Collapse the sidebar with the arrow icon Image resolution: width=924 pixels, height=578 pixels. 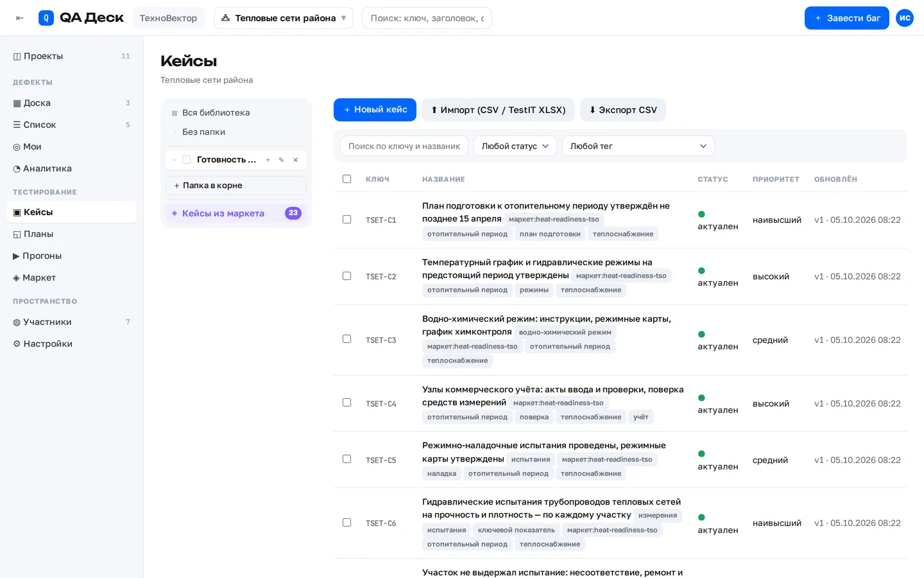[20, 18]
